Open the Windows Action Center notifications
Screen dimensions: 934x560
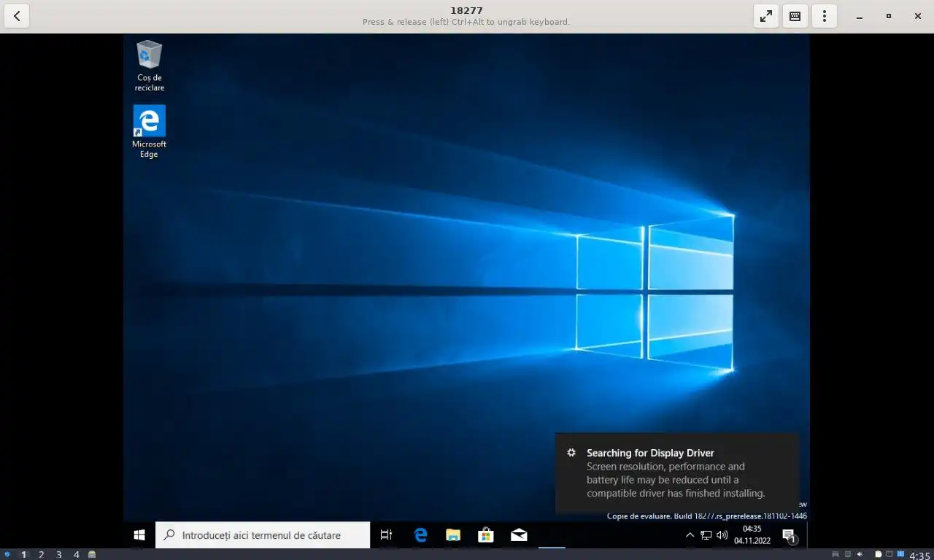point(789,536)
